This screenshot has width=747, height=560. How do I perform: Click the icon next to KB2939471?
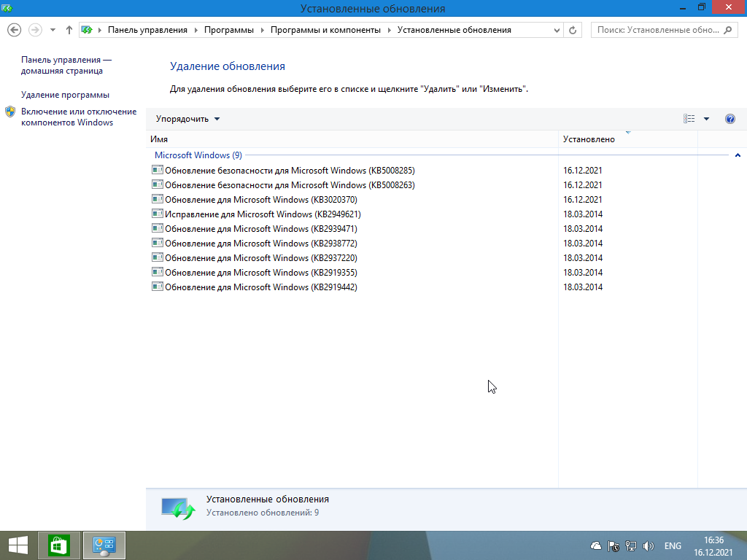[158, 228]
